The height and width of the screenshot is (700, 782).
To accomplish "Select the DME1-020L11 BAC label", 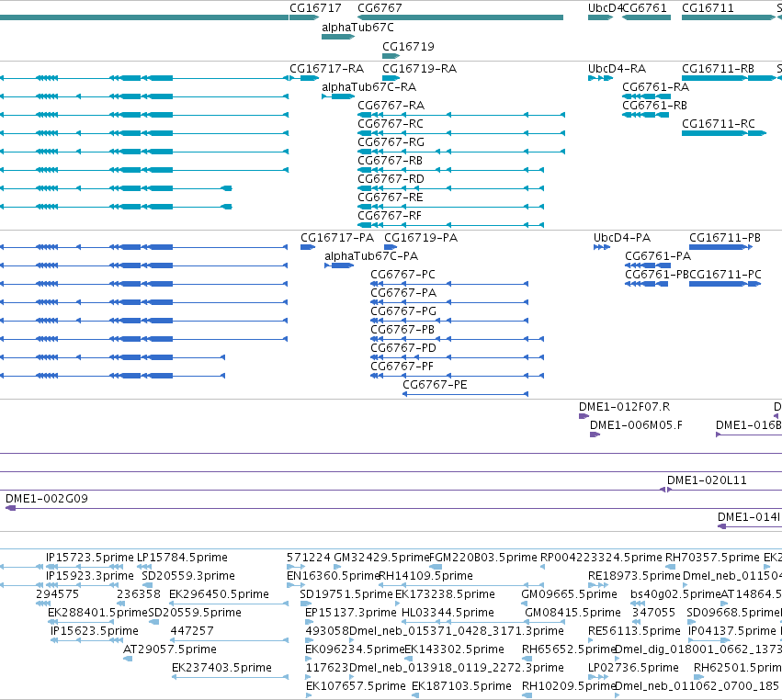I will pyautogui.click(x=707, y=480).
